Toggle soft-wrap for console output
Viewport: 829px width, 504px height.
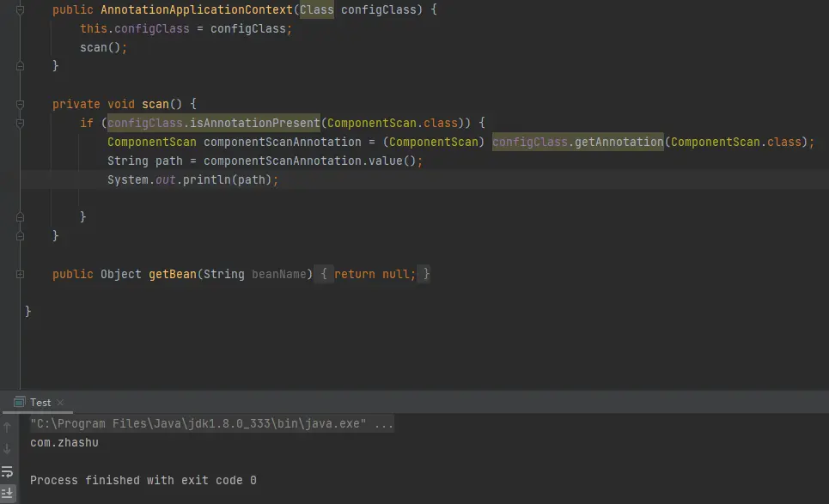(x=8, y=471)
